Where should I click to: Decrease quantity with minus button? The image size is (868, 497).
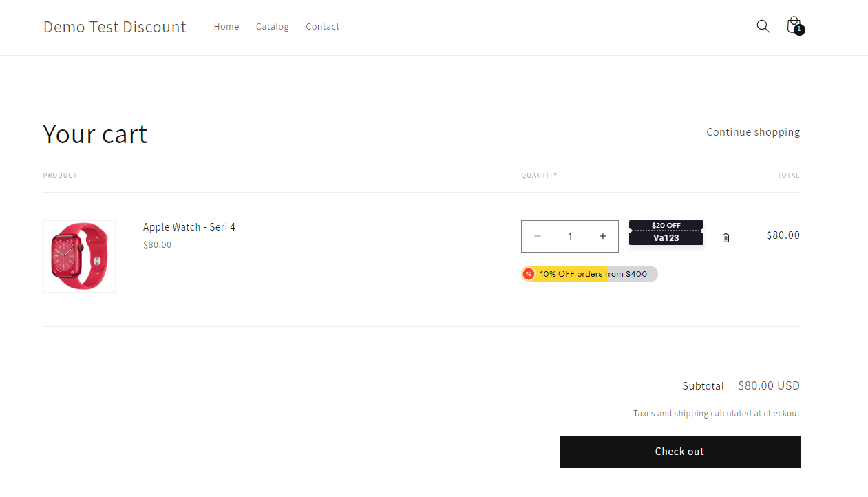(538, 236)
